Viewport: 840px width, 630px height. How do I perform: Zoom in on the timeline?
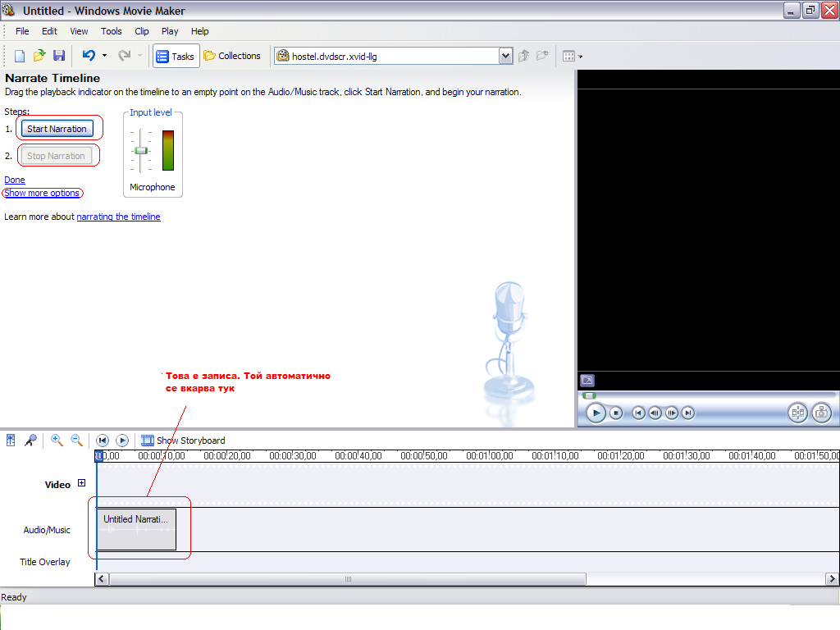point(57,441)
